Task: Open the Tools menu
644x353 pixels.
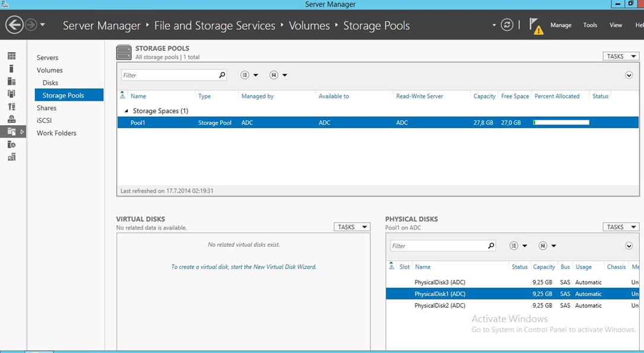Action: [x=590, y=25]
